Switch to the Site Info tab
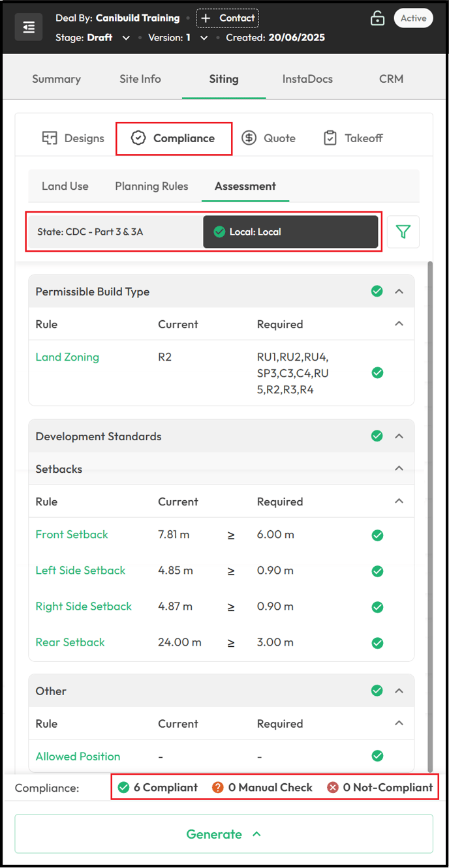 pos(140,79)
